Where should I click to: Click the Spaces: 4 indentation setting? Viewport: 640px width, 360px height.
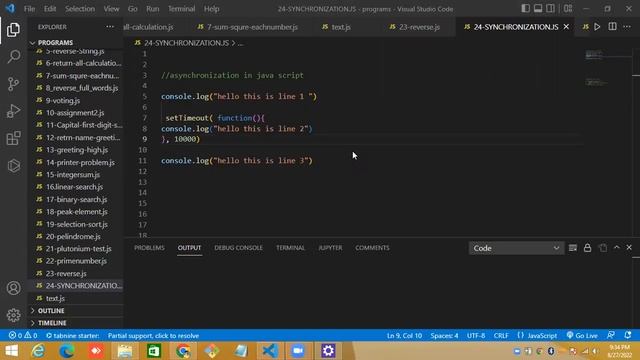click(444, 336)
